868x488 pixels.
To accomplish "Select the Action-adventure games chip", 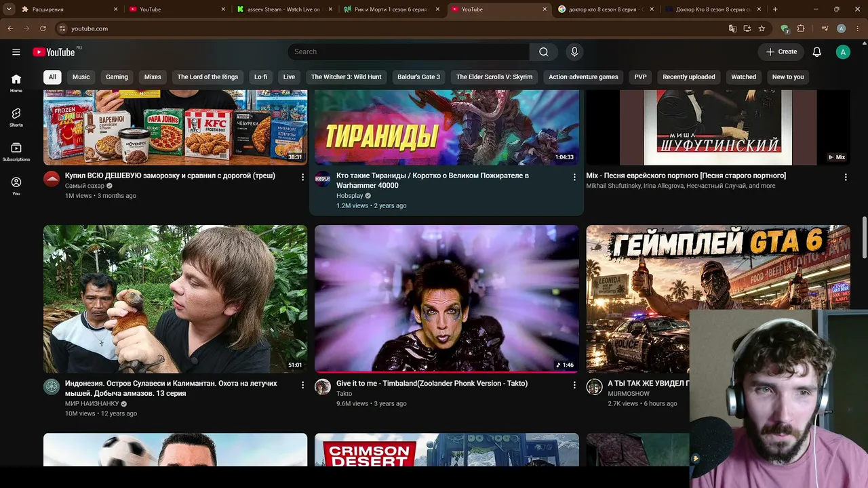I will coord(583,77).
